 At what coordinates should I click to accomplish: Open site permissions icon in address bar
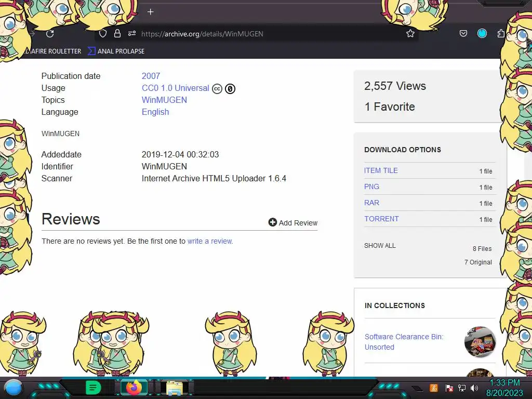(132, 33)
